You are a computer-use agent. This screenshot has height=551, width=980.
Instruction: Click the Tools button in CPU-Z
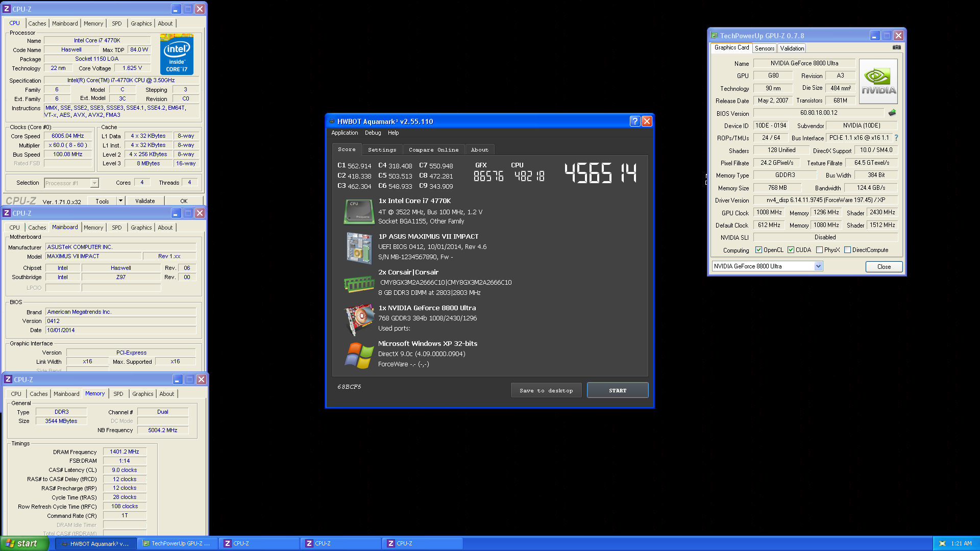pos(102,201)
